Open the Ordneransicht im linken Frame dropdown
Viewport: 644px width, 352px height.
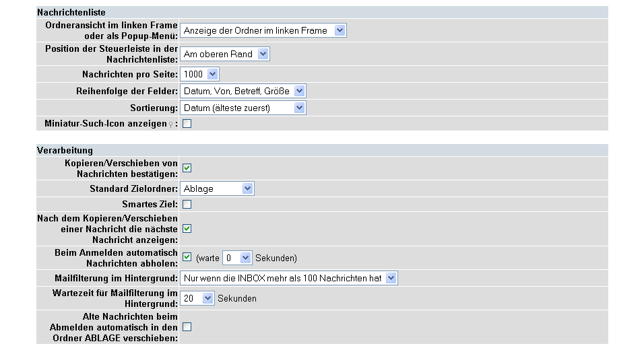[x=263, y=30]
